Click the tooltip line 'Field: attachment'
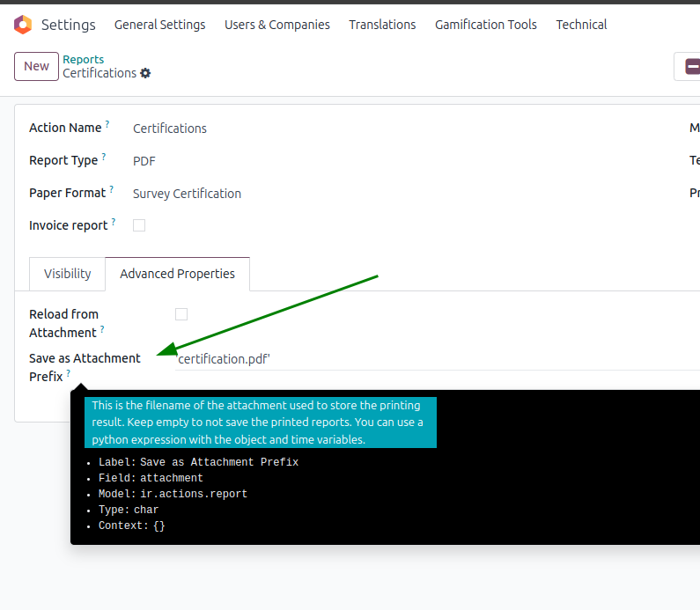 click(151, 478)
